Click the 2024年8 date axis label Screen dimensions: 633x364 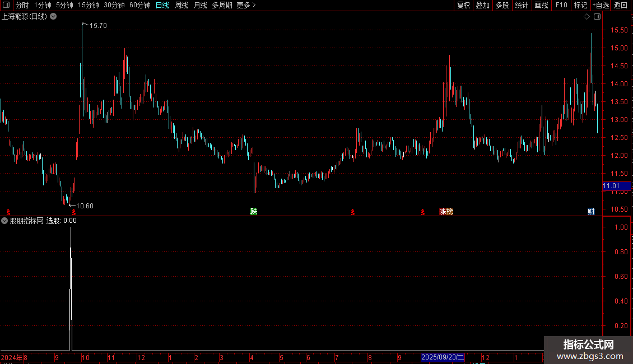tap(14, 357)
